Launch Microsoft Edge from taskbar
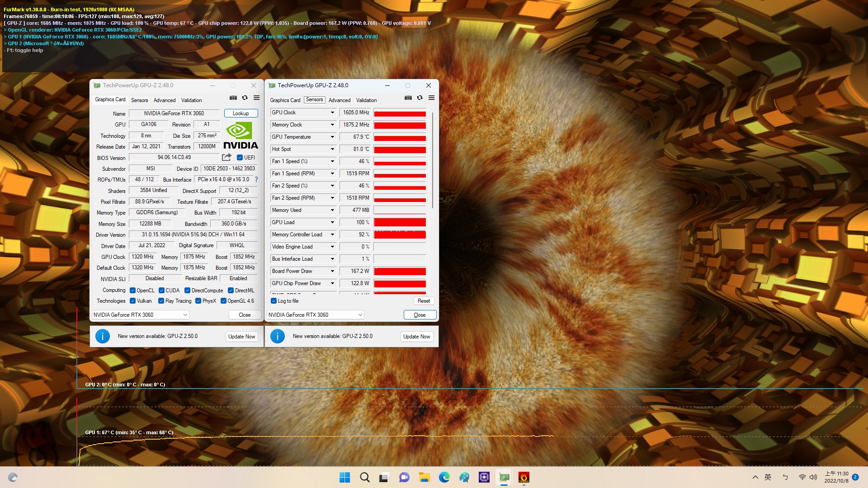 [444, 477]
